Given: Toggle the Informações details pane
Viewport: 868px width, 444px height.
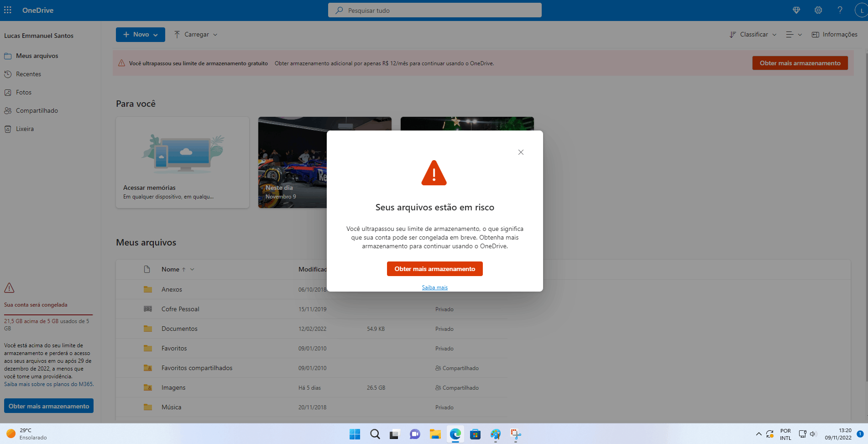Looking at the screenshot, I should point(835,35).
